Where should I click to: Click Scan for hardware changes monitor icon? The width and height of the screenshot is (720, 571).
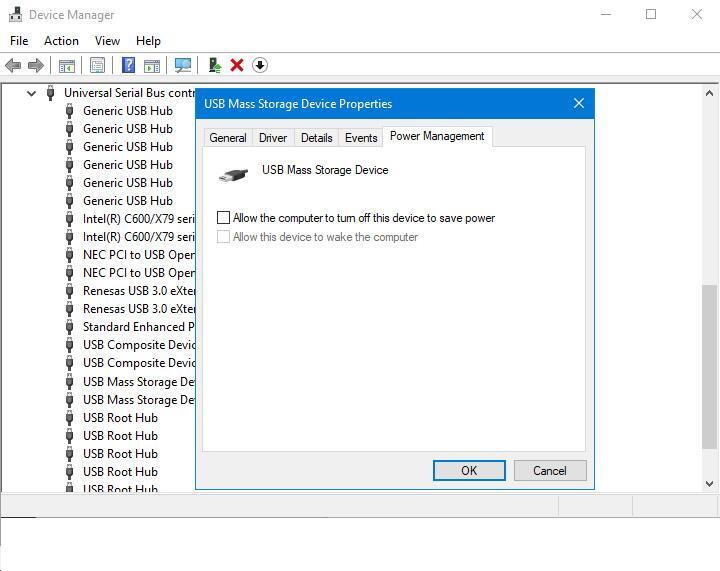pyautogui.click(x=183, y=66)
